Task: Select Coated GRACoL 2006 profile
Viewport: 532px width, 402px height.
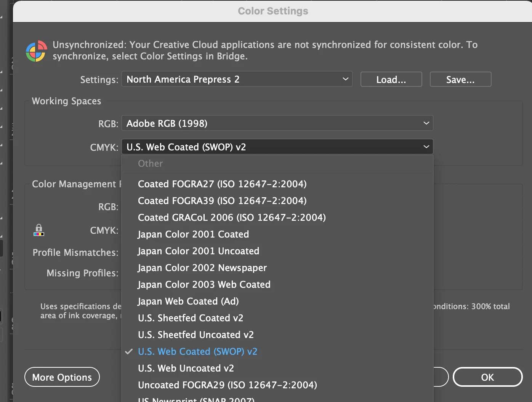Action: (277, 217)
